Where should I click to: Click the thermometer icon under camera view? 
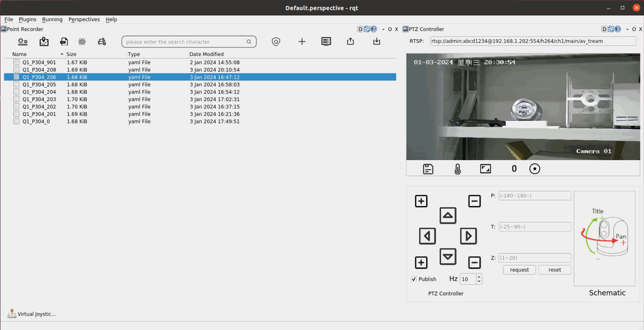[458, 169]
